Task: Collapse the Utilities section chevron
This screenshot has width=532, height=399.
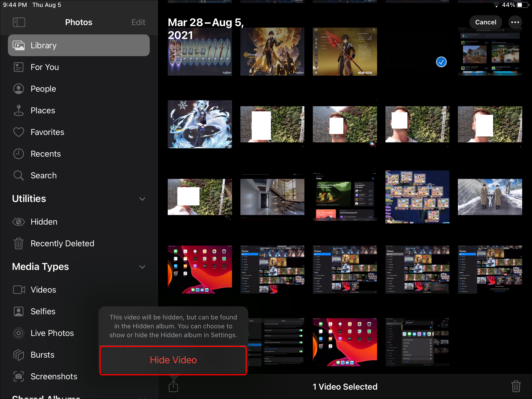Action: click(x=142, y=199)
